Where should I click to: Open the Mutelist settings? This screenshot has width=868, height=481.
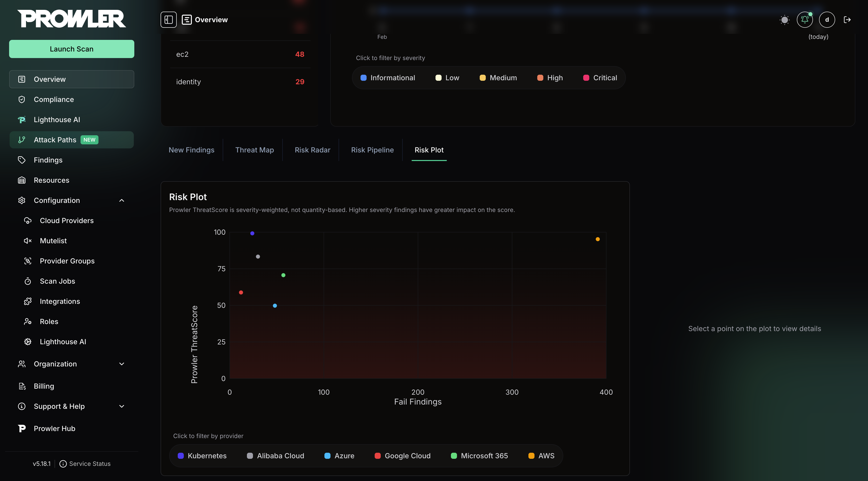click(x=53, y=241)
